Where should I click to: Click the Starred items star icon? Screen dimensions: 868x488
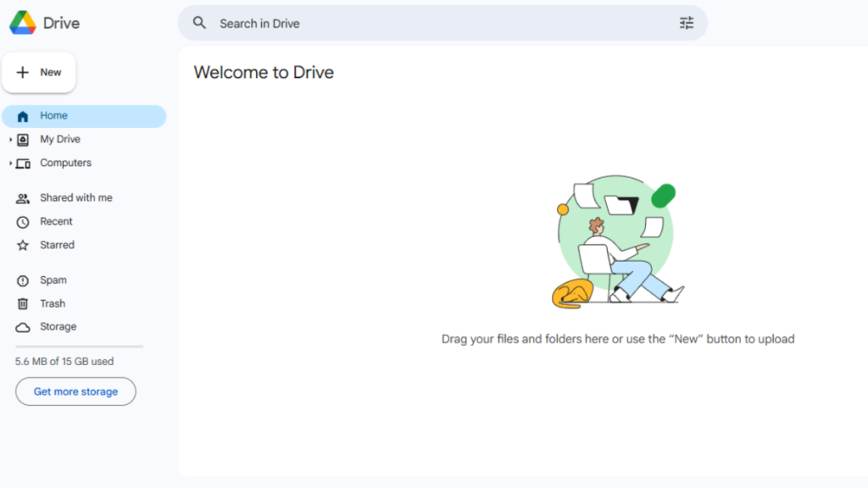point(24,245)
